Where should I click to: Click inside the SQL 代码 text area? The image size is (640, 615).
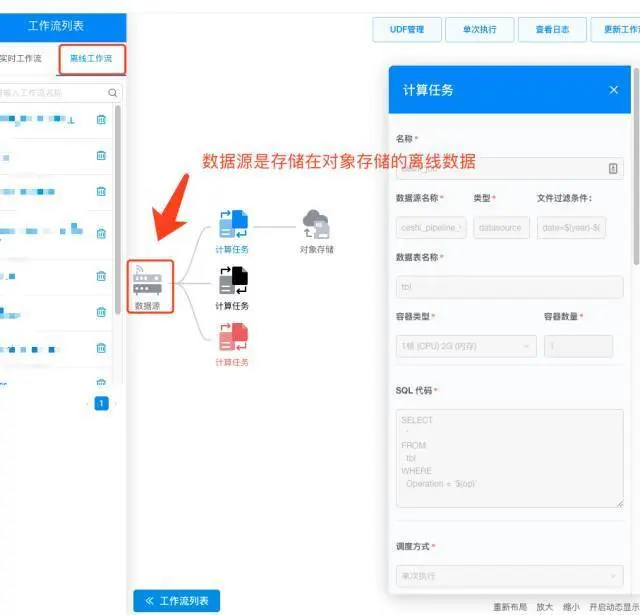tap(509, 459)
